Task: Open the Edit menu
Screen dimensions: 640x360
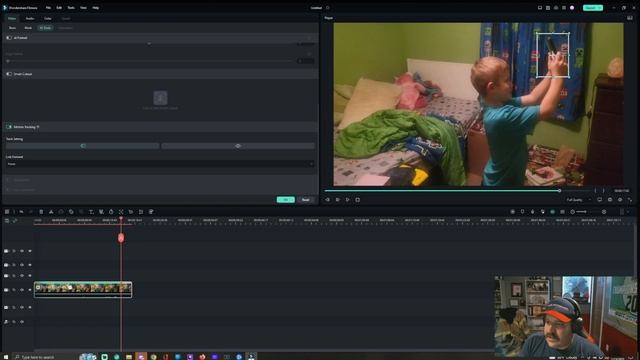Action: (x=59, y=8)
